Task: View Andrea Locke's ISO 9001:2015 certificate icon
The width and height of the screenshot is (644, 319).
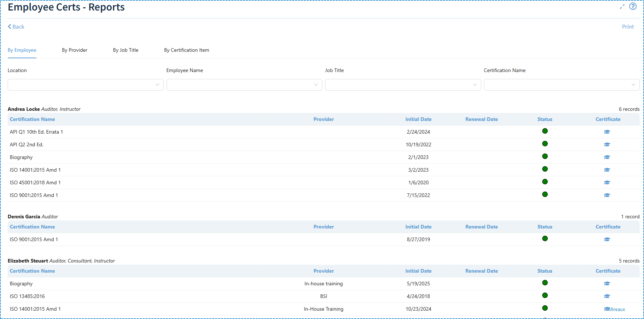Action: pyautogui.click(x=607, y=196)
